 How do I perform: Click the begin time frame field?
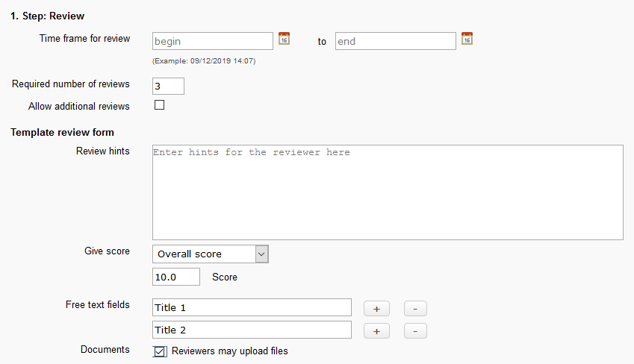pyautogui.click(x=213, y=41)
